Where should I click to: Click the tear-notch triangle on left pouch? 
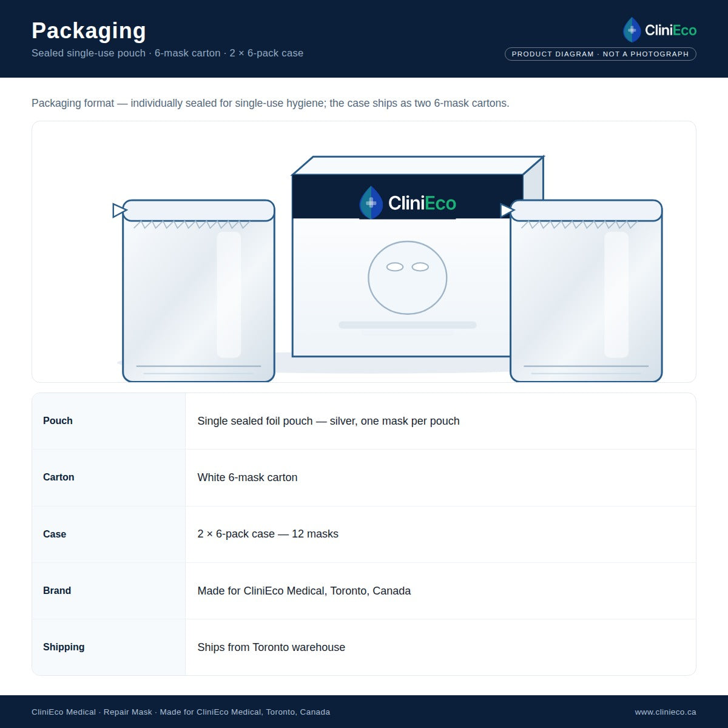120,211
